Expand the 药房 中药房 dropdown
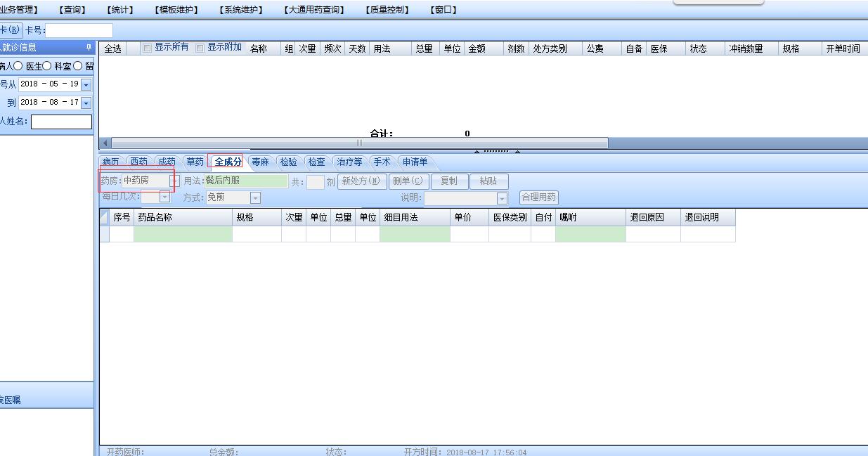 coord(176,181)
